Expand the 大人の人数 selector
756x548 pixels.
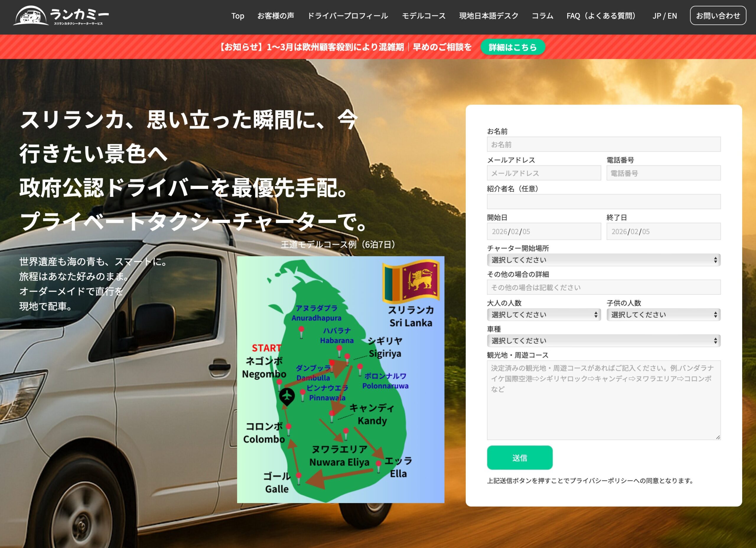tap(544, 315)
